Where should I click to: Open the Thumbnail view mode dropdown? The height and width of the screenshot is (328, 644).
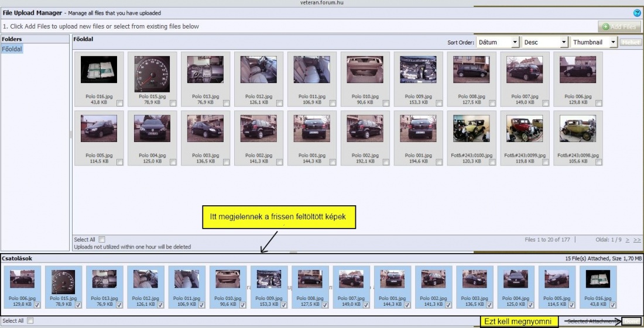click(x=594, y=42)
